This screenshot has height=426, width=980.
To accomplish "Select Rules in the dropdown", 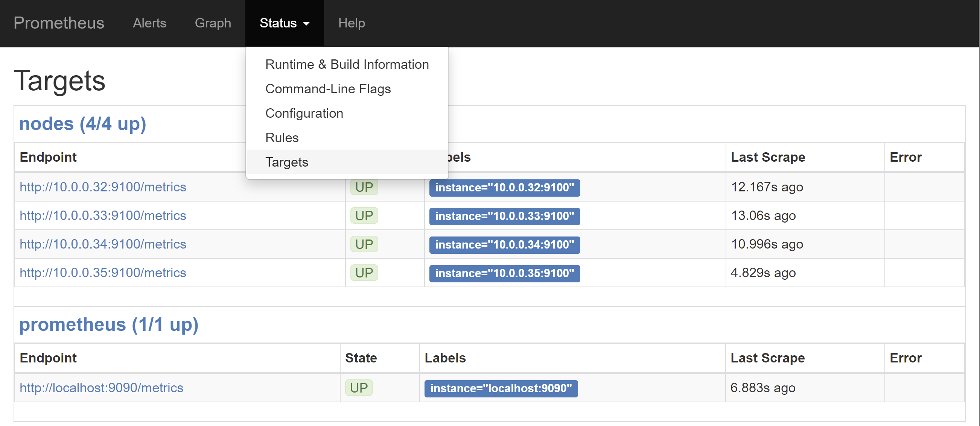I will click(282, 138).
